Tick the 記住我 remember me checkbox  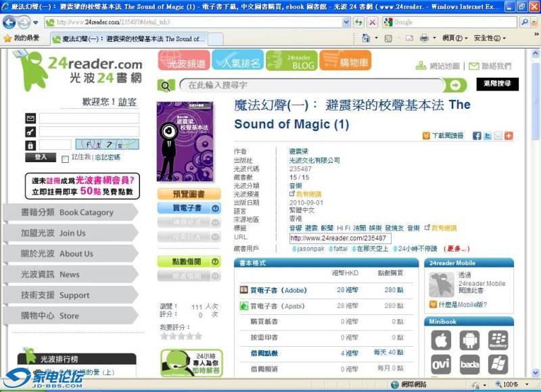click(65, 159)
